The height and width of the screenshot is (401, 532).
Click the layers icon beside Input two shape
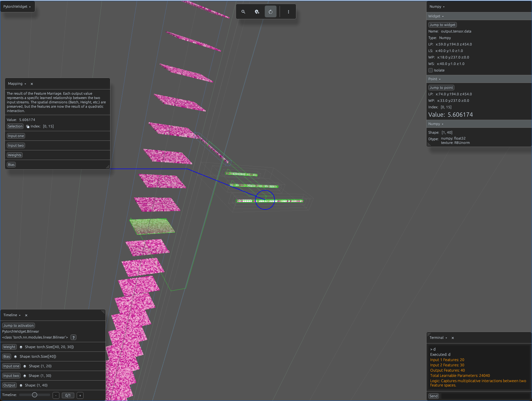click(25, 376)
